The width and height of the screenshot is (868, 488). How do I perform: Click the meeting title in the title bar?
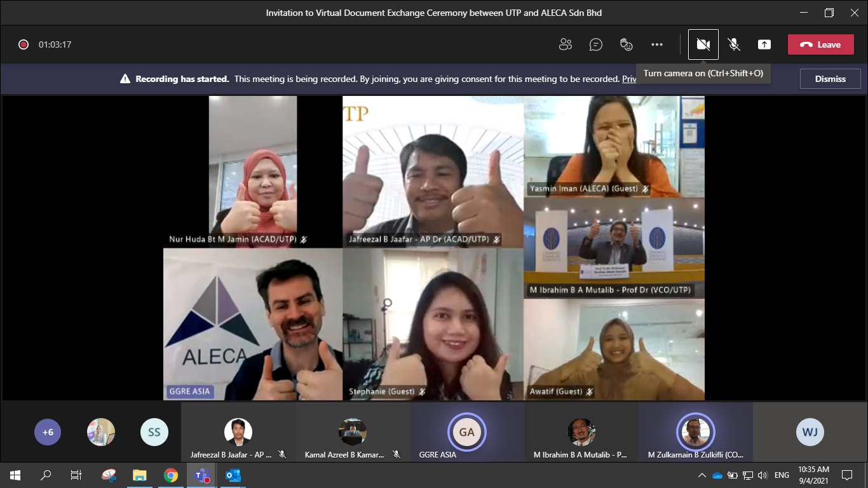pyautogui.click(x=434, y=13)
